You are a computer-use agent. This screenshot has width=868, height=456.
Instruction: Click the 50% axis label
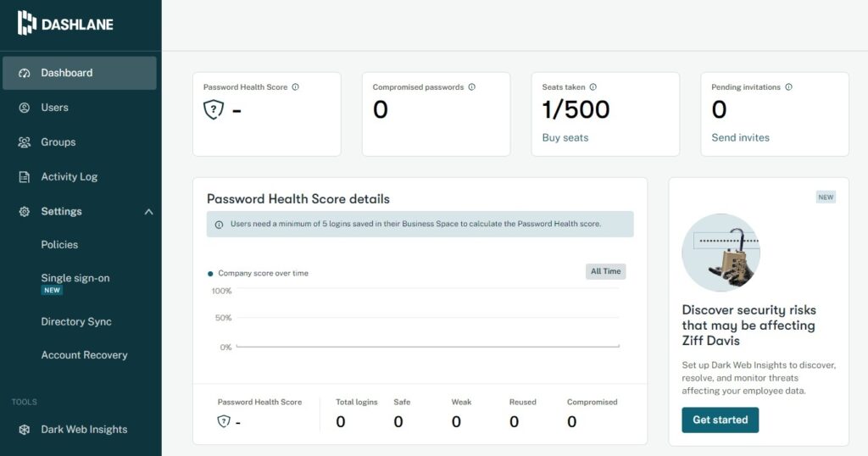[x=223, y=318]
